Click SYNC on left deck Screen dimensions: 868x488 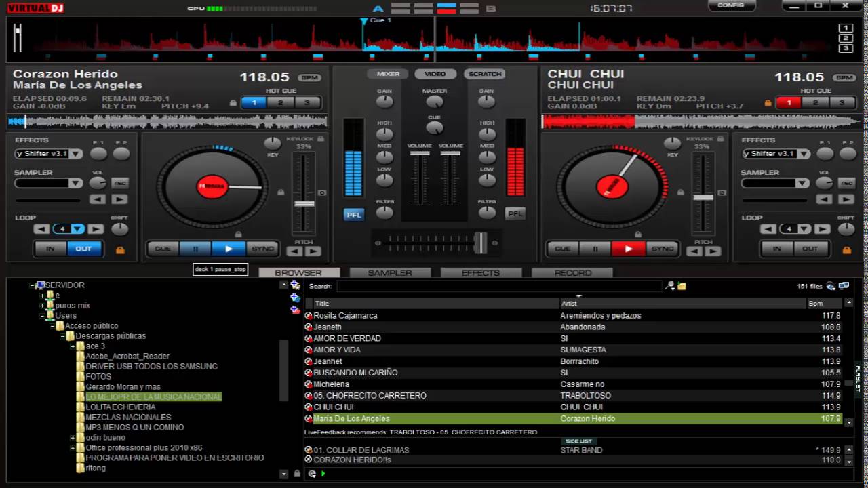pos(262,249)
